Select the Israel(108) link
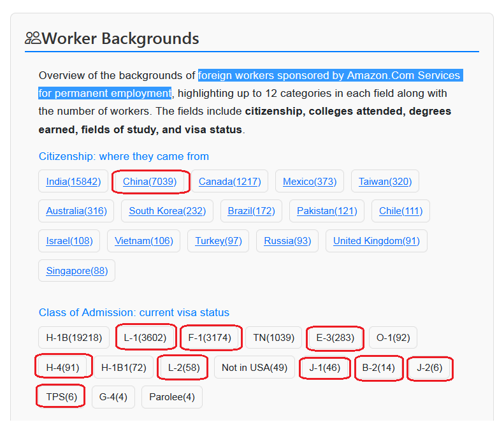This screenshot has width=504, height=434. pos(69,241)
